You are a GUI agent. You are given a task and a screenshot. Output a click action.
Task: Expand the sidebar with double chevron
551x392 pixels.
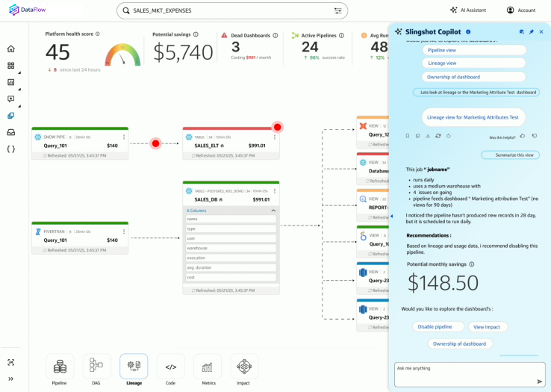11,379
